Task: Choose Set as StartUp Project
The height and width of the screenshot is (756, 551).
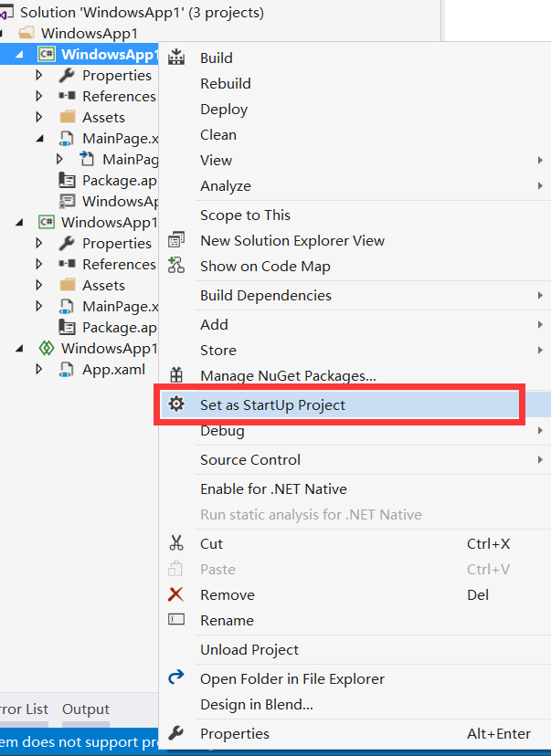Action: 272,404
